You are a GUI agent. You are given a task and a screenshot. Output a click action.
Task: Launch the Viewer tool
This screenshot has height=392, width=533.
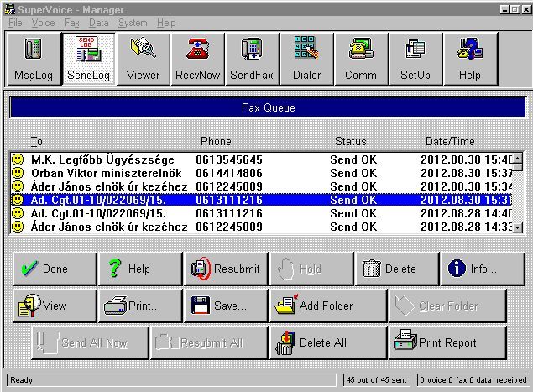pyautogui.click(x=143, y=59)
